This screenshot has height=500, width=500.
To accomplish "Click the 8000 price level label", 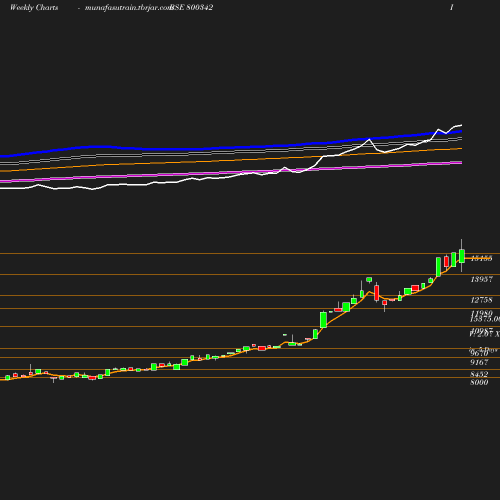I will (x=479, y=382).
